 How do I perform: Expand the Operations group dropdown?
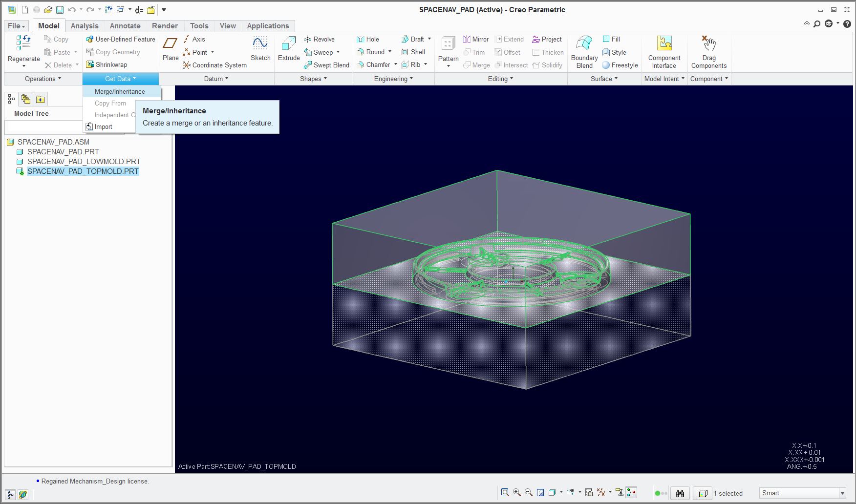tap(43, 79)
